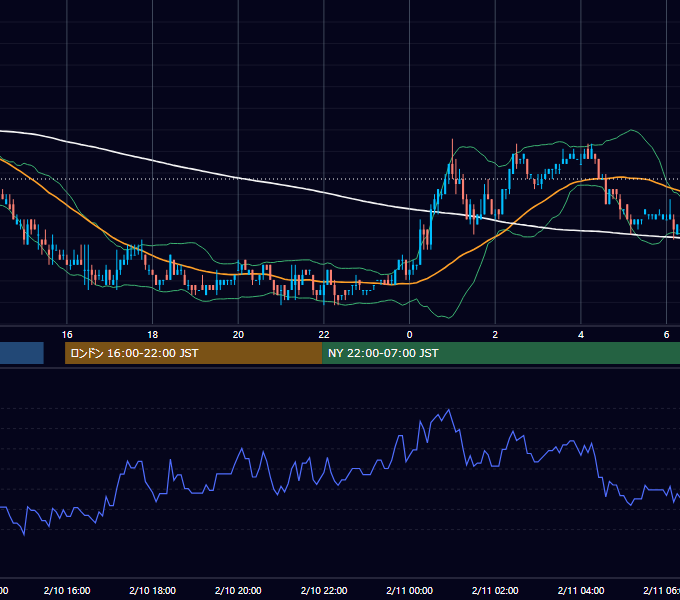680x600 pixels.
Task: Click the 2/10 18:00 label on the lower axis
Action: [x=153, y=590]
